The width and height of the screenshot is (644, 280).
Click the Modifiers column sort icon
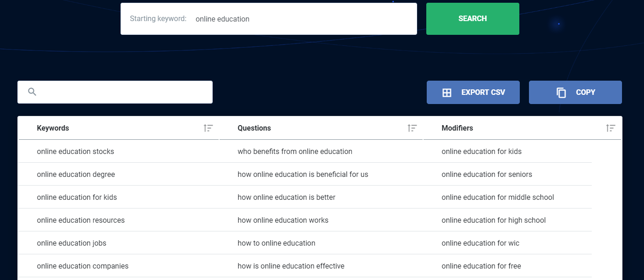[x=610, y=128]
